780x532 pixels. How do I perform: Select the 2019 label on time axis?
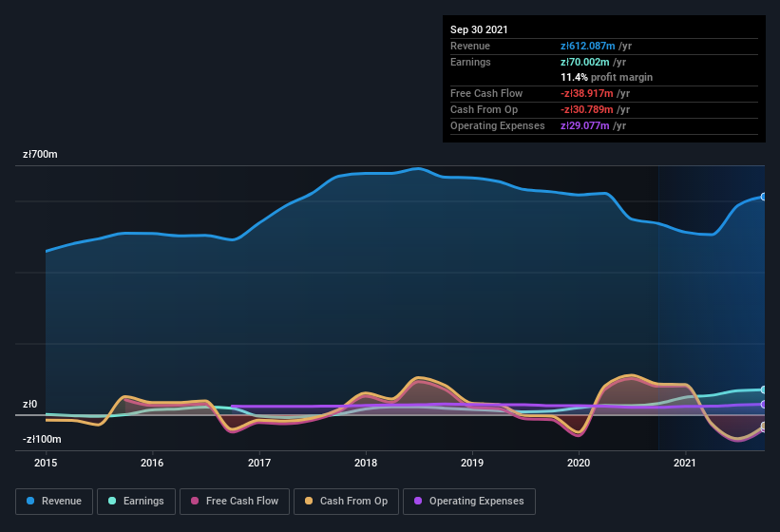472,463
